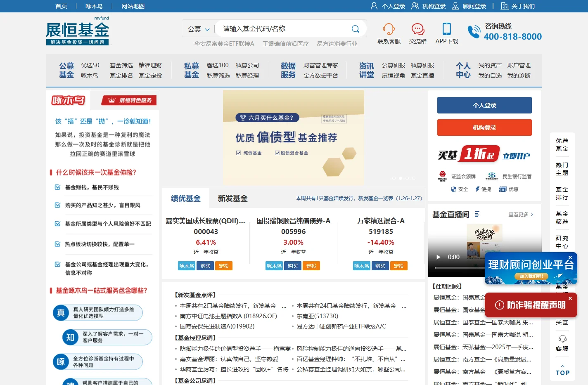
Task: Switch to the 绩优基金 tab
Action: click(186, 198)
